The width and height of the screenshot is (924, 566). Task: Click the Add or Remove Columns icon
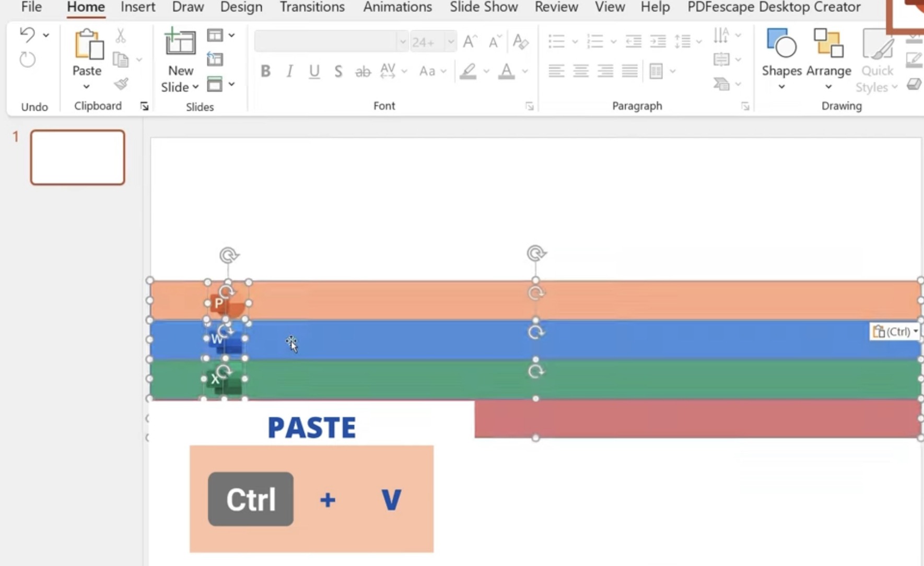(x=656, y=71)
